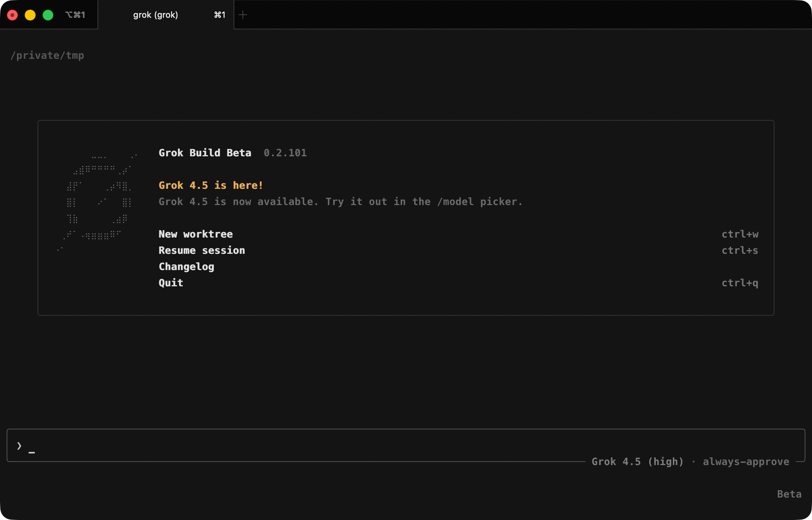The height and width of the screenshot is (520, 812).
Task: Click the Grok Build Beta title
Action: (x=205, y=153)
